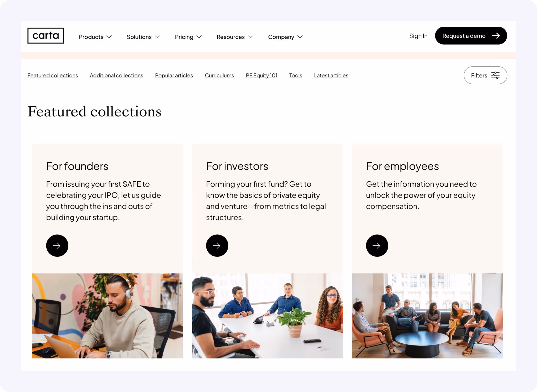Click the Sign In link
The height and width of the screenshot is (392, 537).
(x=418, y=36)
